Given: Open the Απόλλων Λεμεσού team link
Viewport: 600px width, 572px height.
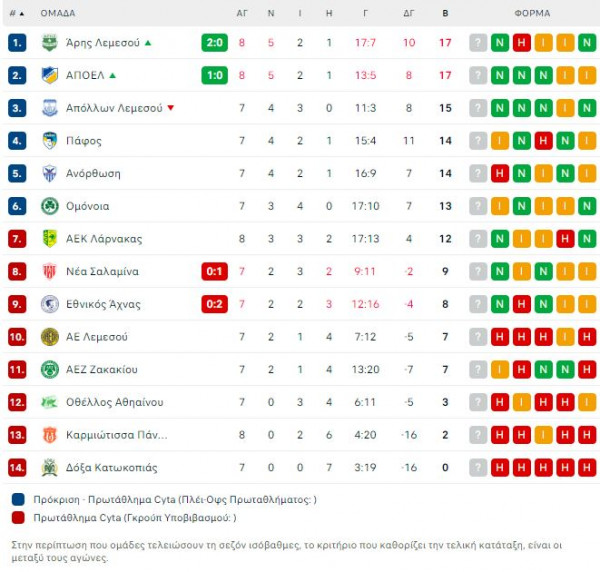Looking at the screenshot, I should click(x=114, y=108).
